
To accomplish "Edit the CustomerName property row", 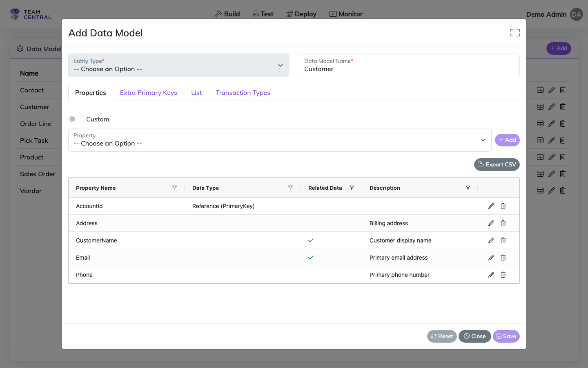I will 491,240.
